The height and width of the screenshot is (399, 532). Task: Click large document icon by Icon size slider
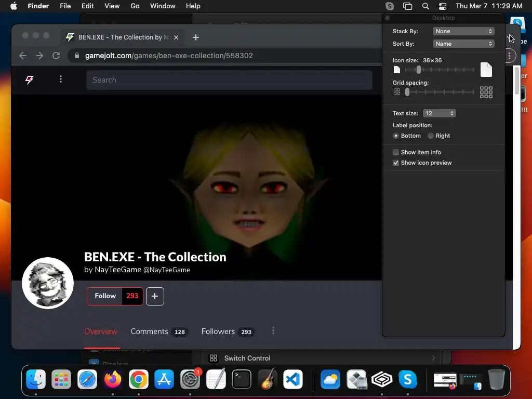pyautogui.click(x=486, y=70)
